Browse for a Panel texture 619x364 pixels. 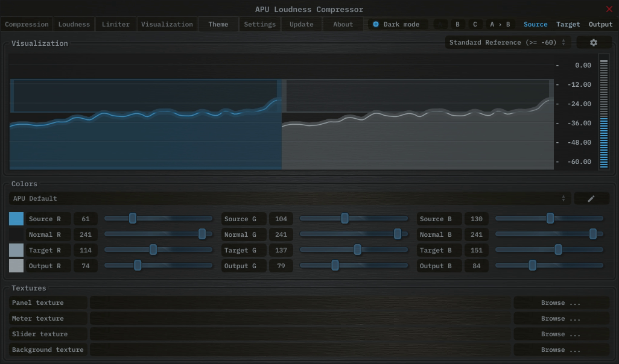click(560, 303)
